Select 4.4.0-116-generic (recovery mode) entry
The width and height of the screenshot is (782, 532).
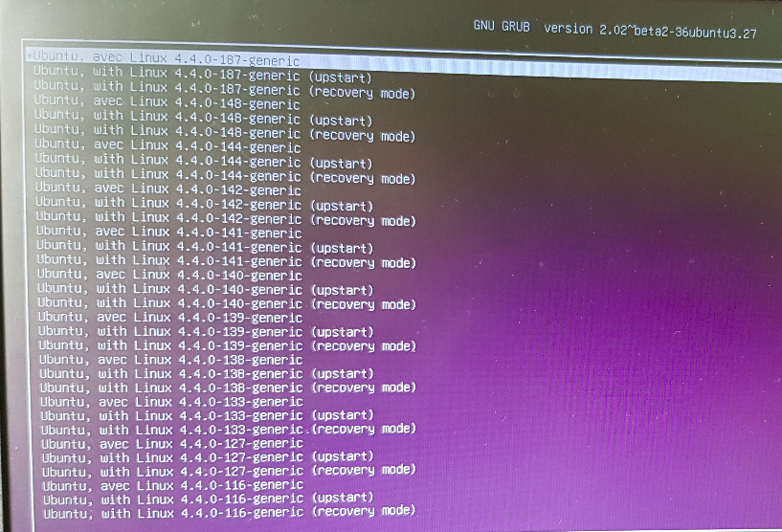(230, 511)
